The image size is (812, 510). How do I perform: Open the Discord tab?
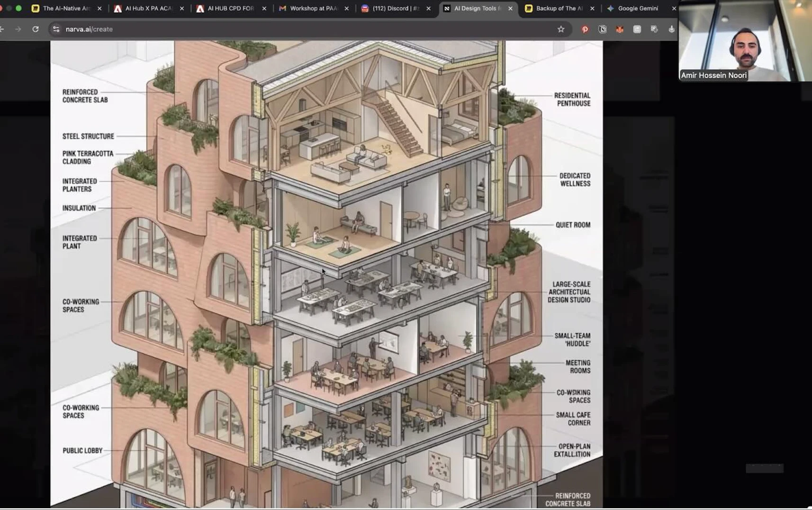tap(395, 9)
